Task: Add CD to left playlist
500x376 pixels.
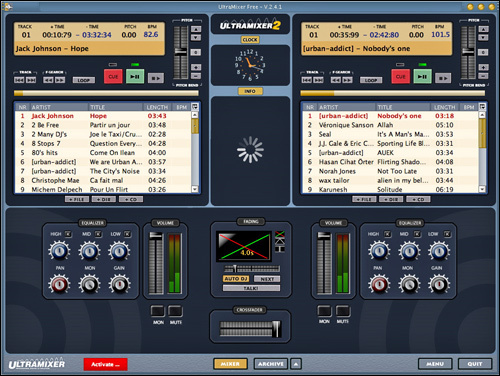Action: (x=131, y=199)
